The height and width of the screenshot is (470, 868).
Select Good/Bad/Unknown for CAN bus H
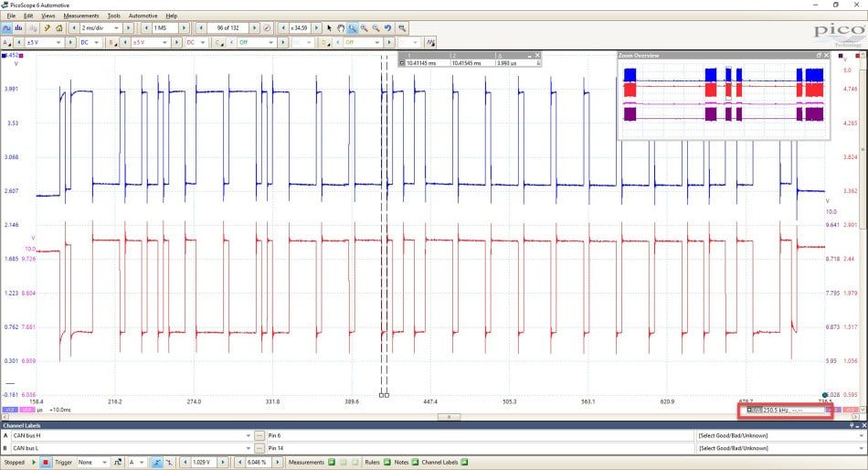coord(778,435)
